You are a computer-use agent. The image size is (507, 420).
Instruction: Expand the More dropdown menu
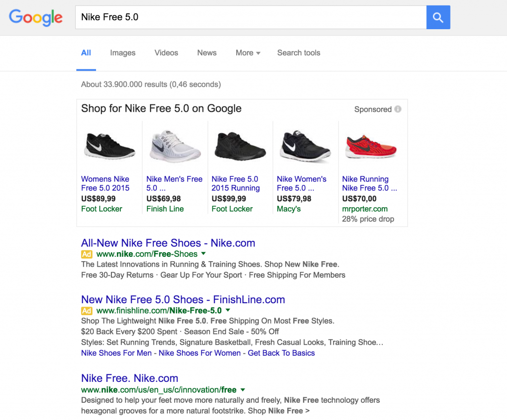pos(248,52)
